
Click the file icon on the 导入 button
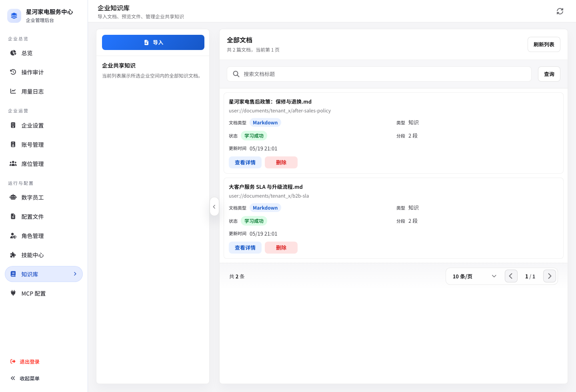click(x=146, y=42)
